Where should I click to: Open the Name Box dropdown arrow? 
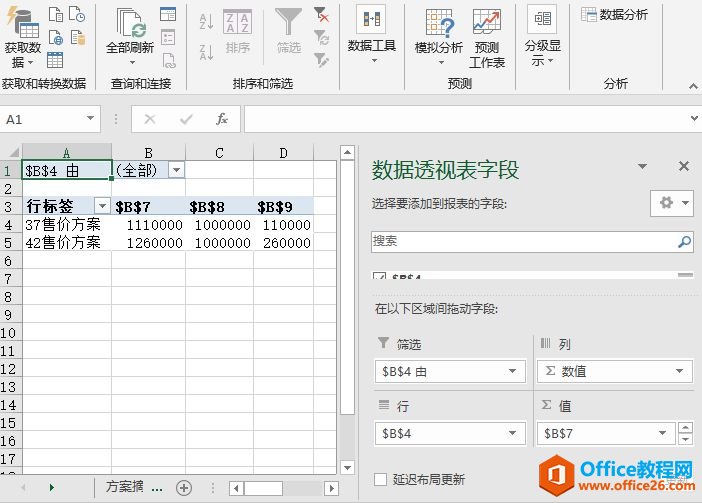90,119
